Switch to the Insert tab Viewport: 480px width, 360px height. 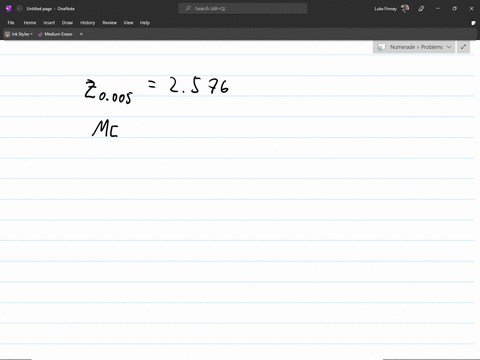[x=49, y=23]
